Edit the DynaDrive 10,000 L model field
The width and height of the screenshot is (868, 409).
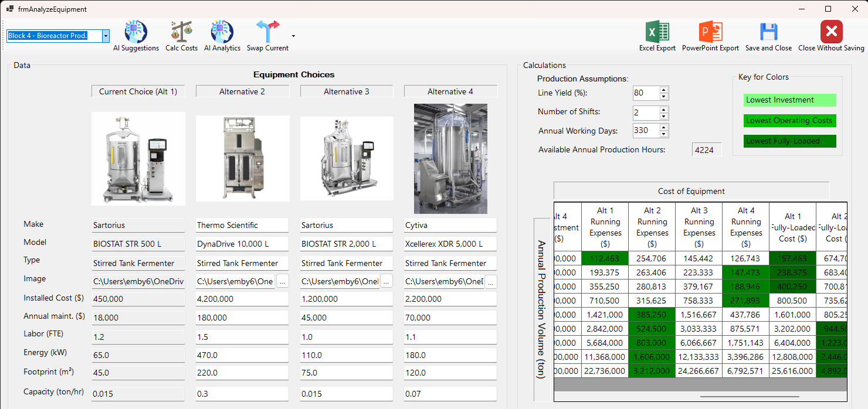point(242,244)
